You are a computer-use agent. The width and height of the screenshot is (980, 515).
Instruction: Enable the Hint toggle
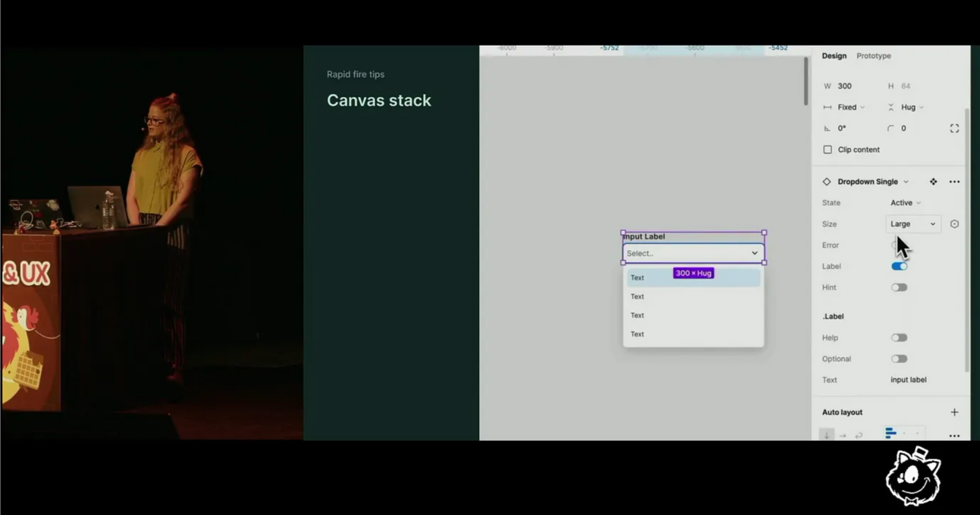point(899,288)
